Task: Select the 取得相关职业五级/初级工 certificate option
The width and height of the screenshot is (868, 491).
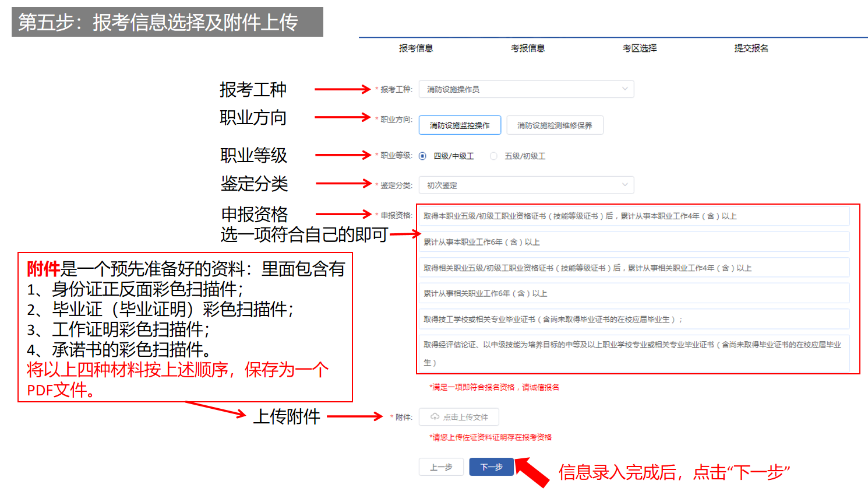Action: (x=634, y=268)
